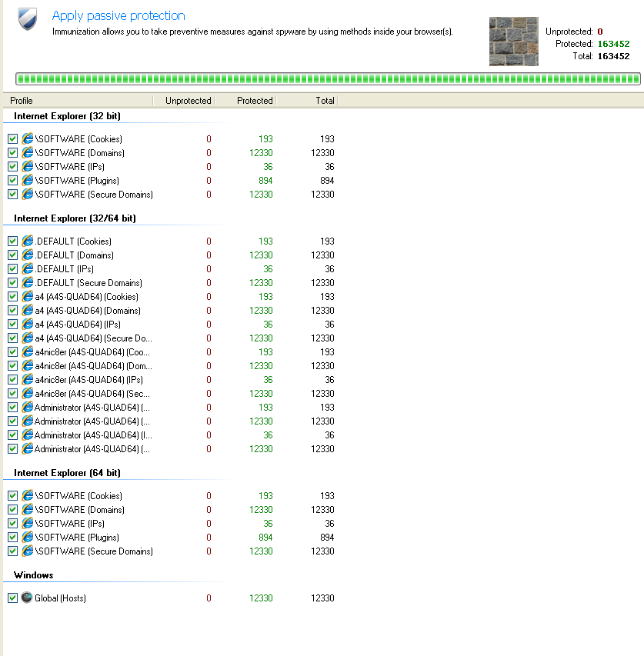Viewport: 644px width, 656px height.
Task: Collapse the Windows group header
Action: (x=34, y=574)
